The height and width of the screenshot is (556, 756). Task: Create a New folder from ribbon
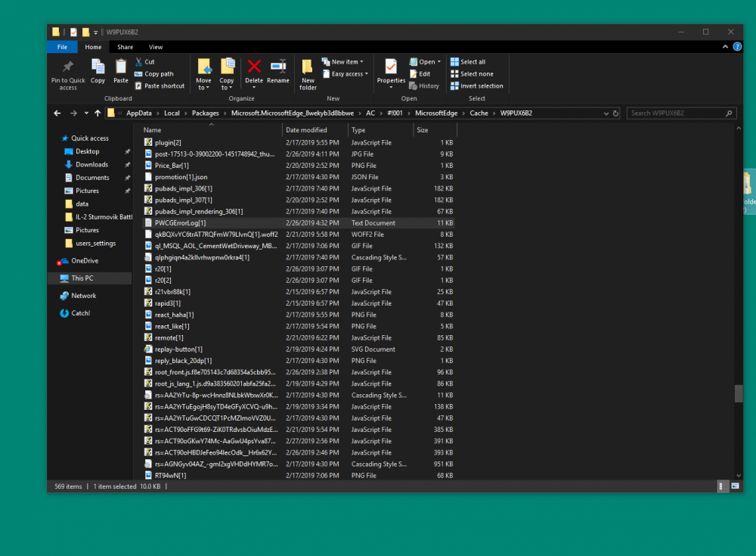pos(308,72)
